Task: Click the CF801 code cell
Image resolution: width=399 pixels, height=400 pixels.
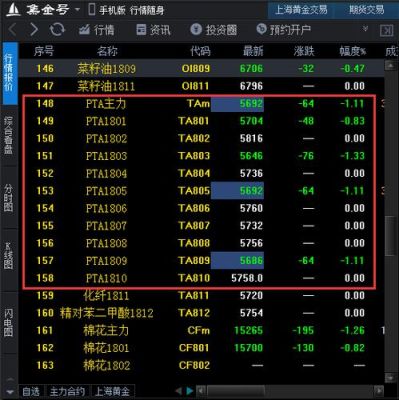Action: (x=194, y=348)
